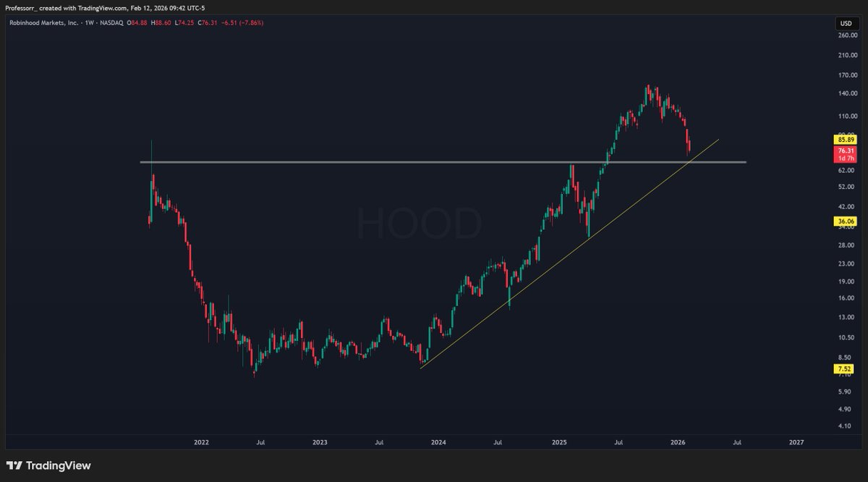Click the 23.00 price axis label
This screenshot has width=868, height=482.
pos(846,264)
